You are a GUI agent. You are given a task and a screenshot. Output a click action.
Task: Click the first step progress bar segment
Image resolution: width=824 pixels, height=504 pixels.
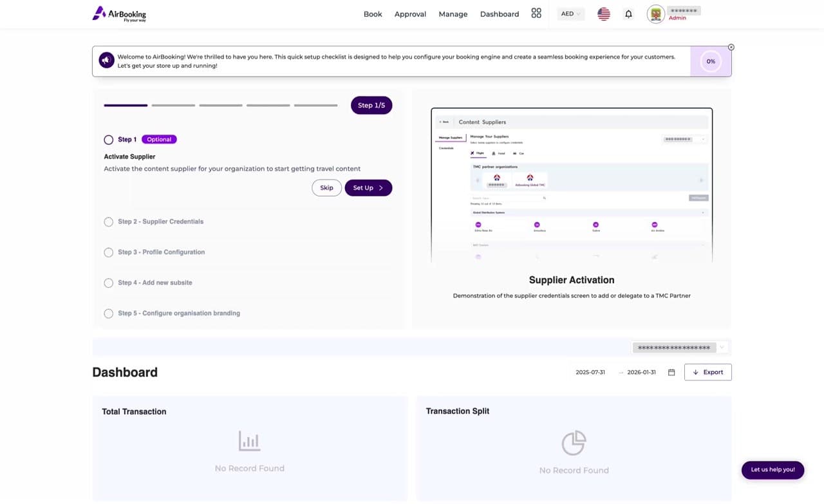click(x=126, y=105)
